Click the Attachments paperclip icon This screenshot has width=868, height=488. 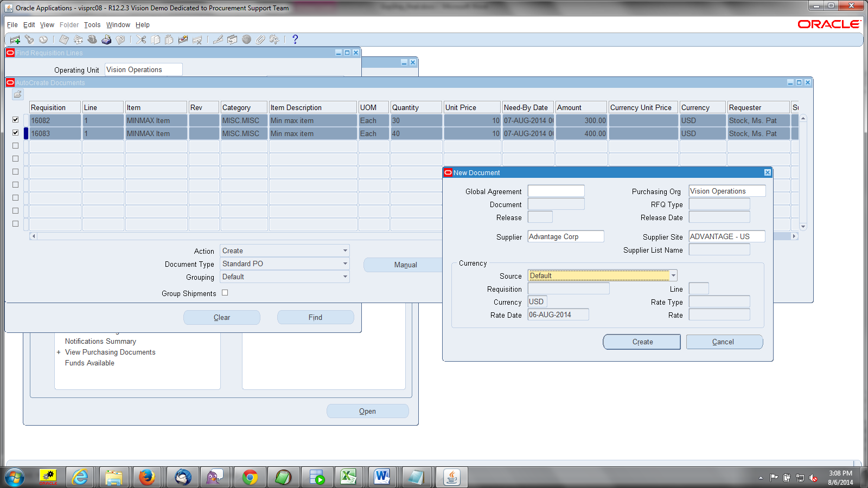point(260,40)
